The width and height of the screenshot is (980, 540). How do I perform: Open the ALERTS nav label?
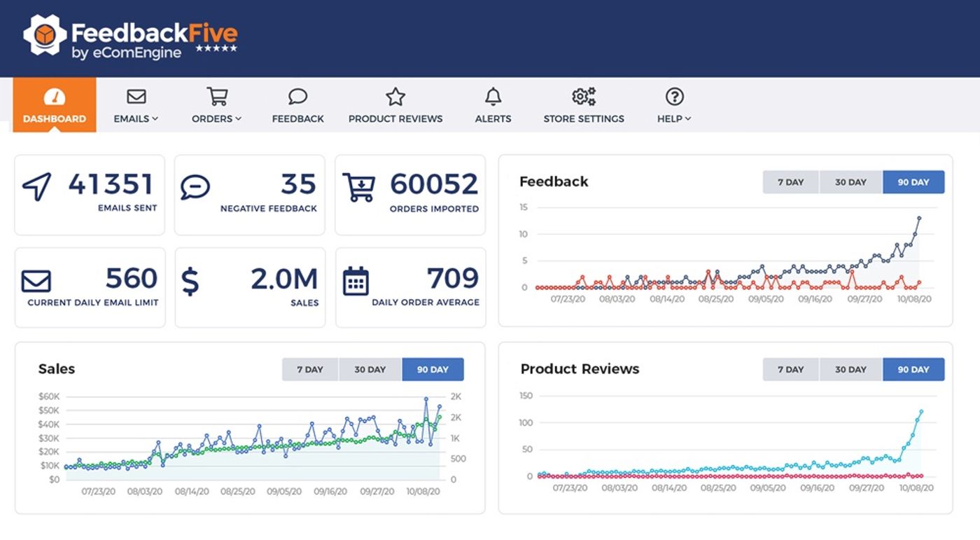click(493, 118)
